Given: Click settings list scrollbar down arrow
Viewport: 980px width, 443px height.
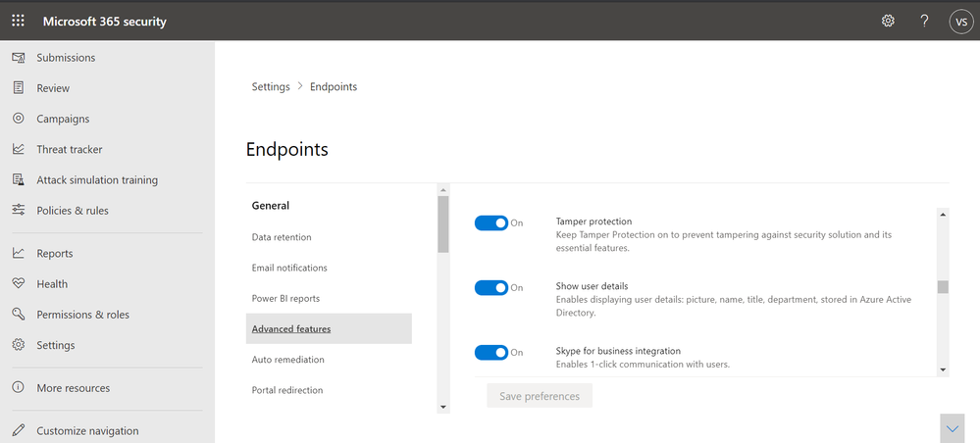Looking at the screenshot, I should click(x=443, y=408).
